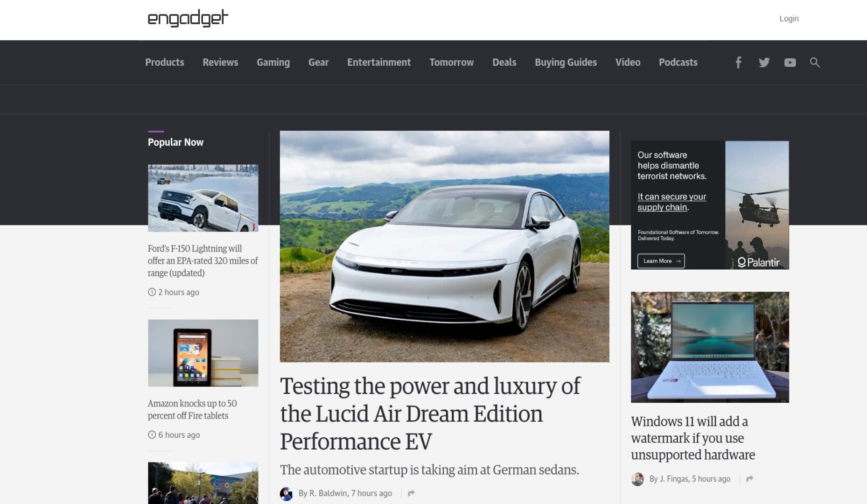The width and height of the screenshot is (867, 504).
Task: Select Podcasts in the navigation bar
Action: pos(678,63)
